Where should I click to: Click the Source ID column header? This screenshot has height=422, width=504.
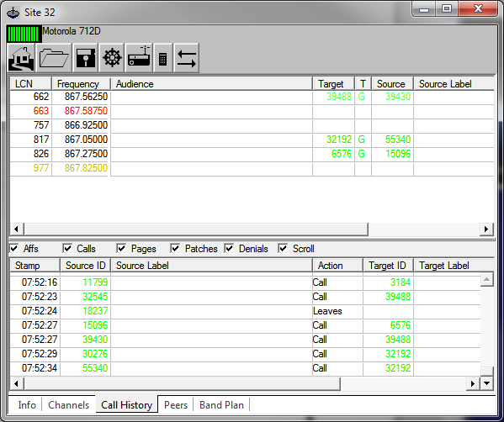tap(86, 266)
